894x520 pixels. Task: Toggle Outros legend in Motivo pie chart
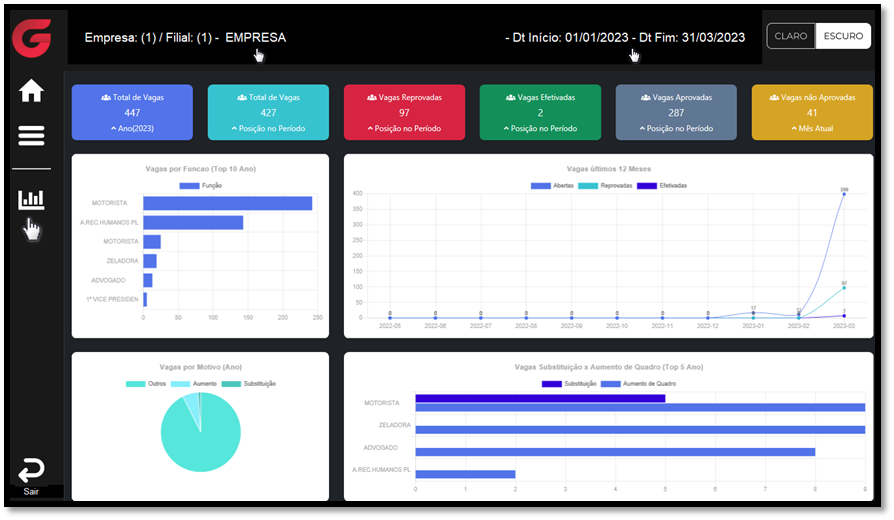tap(146, 384)
